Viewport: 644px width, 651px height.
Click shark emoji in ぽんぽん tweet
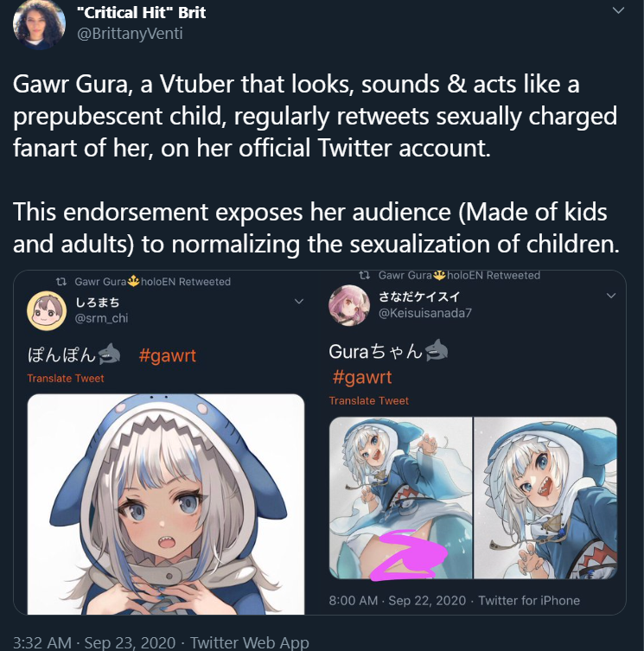[x=109, y=354]
